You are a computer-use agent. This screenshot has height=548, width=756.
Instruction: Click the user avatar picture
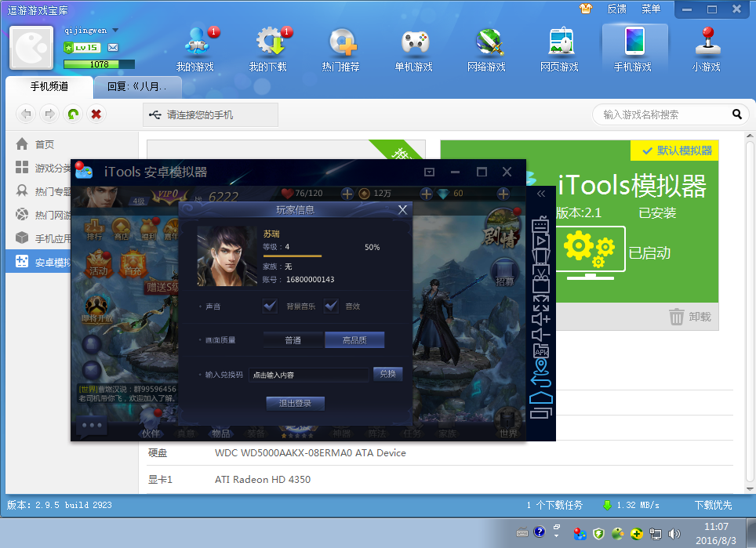(32, 48)
